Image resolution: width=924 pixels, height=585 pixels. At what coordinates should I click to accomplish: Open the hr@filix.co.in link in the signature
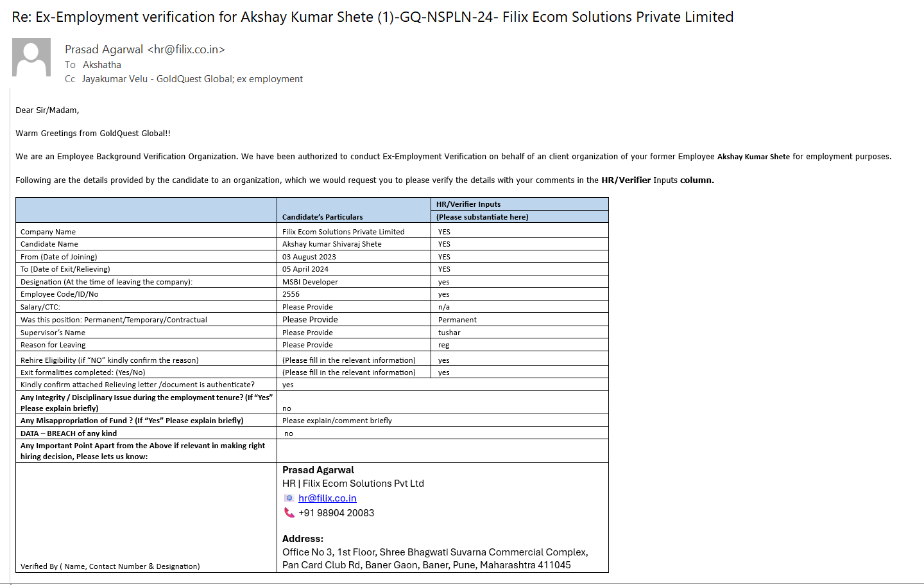(327, 498)
